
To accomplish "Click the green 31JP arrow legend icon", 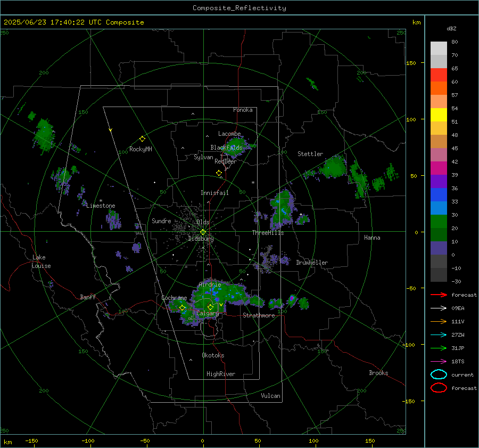I will tap(439, 348).
